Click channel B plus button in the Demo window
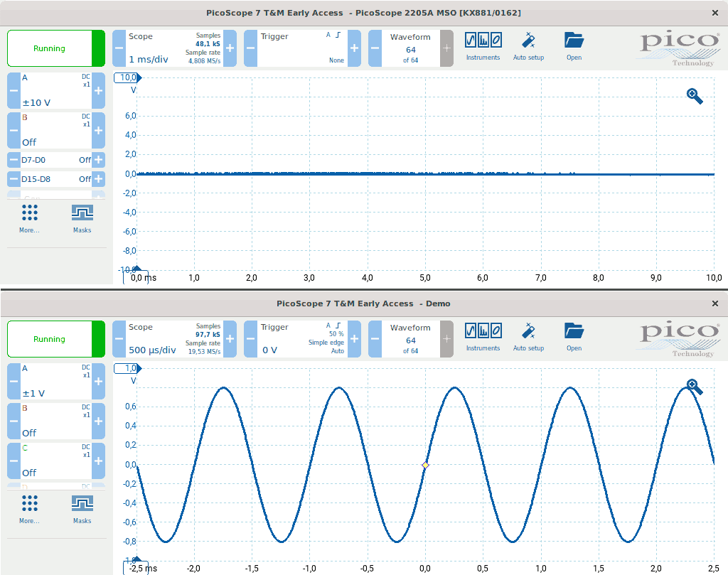The width and height of the screenshot is (728, 575). [x=98, y=421]
